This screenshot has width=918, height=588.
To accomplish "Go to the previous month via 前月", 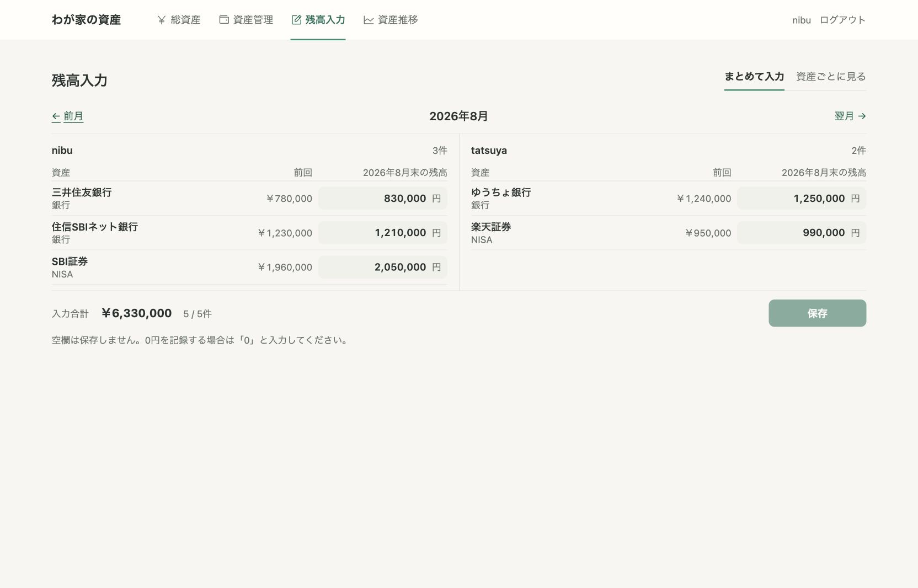I will 67,116.
